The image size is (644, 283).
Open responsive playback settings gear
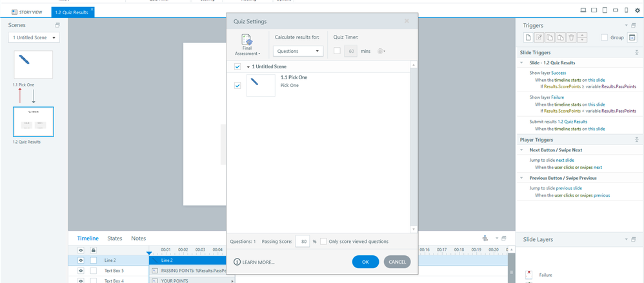pyautogui.click(x=637, y=11)
